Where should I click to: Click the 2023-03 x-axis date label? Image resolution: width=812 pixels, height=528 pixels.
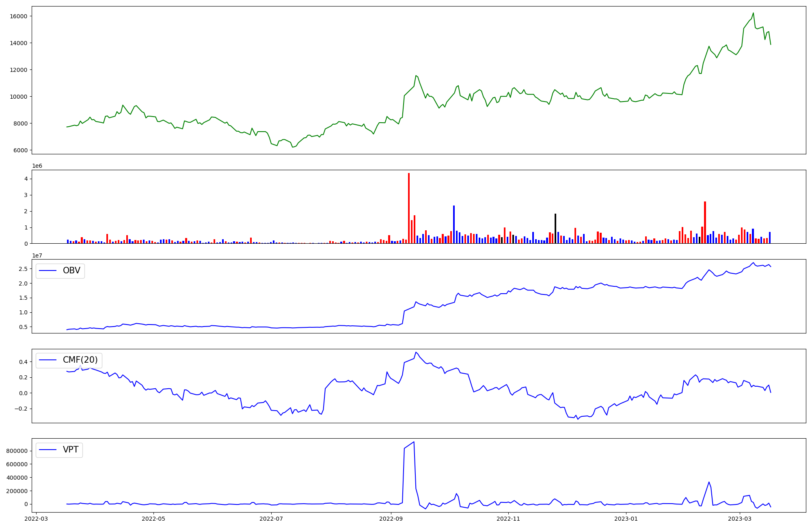point(740,519)
